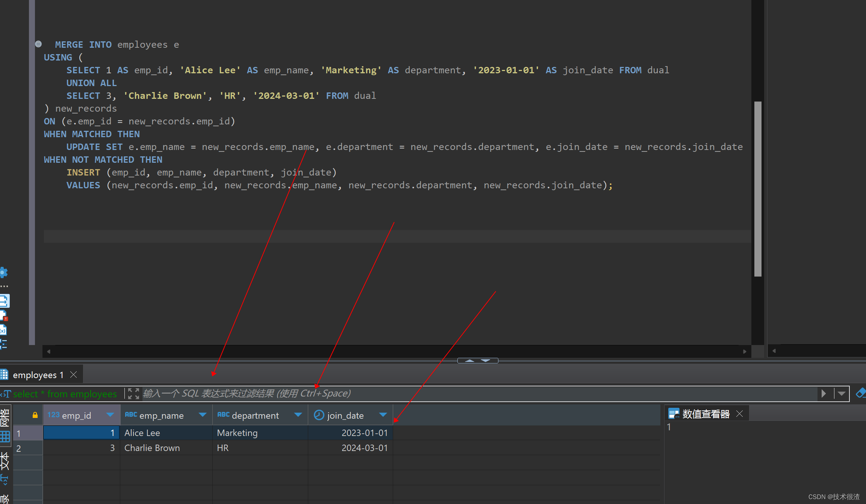The width and height of the screenshot is (866, 504).
Task: Click the INSERT keyword in the editor
Action: [x=83, y=172]
